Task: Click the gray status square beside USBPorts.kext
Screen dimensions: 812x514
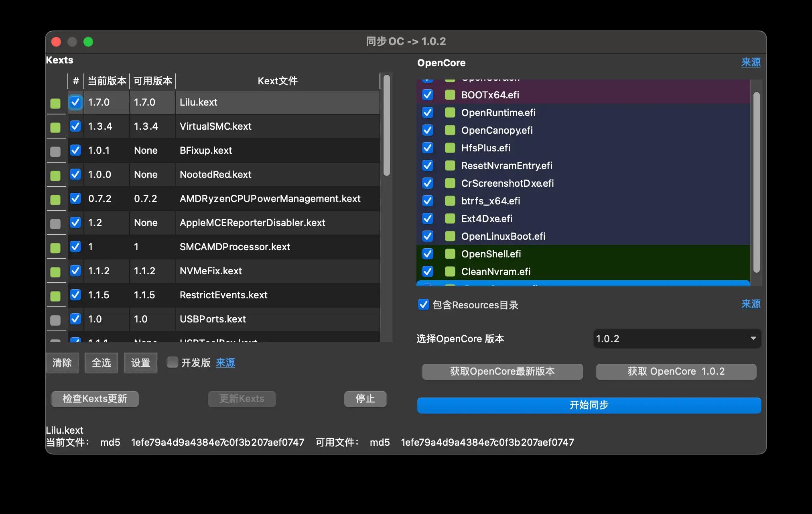Action: (x=55, y=320)
